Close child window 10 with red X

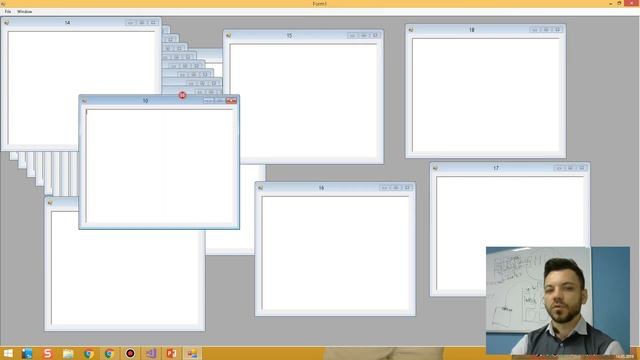click(231, 100)
